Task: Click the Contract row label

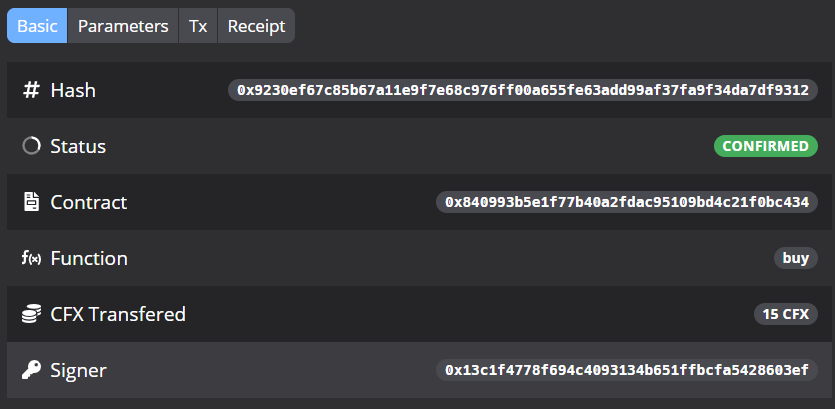Action: pyautogui.click(x=89, y=202)
